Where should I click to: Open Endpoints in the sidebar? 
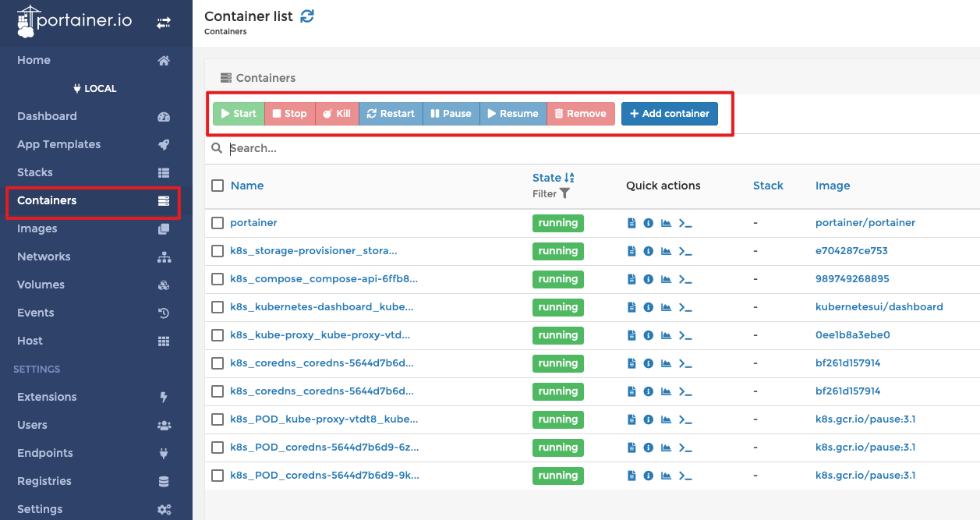coord(96,453)
